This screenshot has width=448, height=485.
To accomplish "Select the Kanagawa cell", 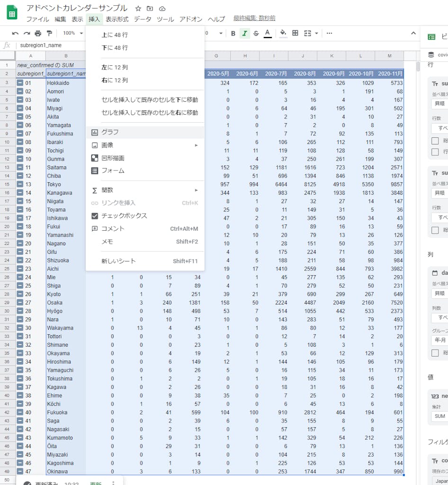I will pos(65,193).
